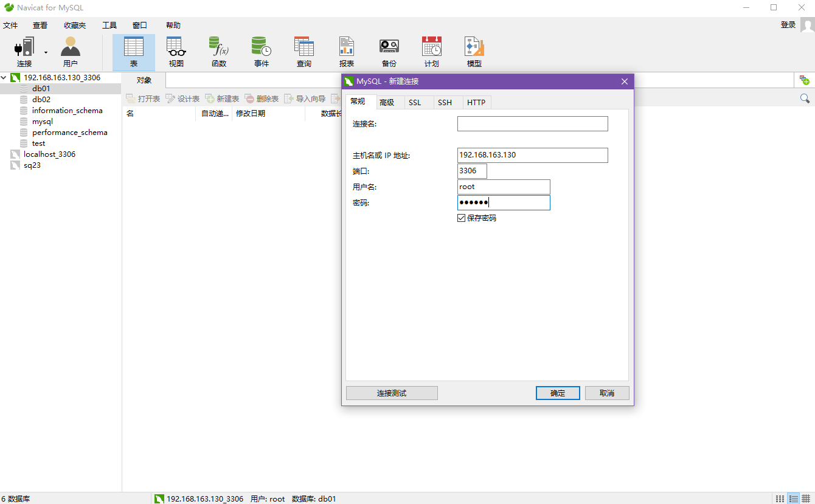Viewport: 815px width, 504px height.
Task: Select the information_schema database
Action: (x=68, y=111)
